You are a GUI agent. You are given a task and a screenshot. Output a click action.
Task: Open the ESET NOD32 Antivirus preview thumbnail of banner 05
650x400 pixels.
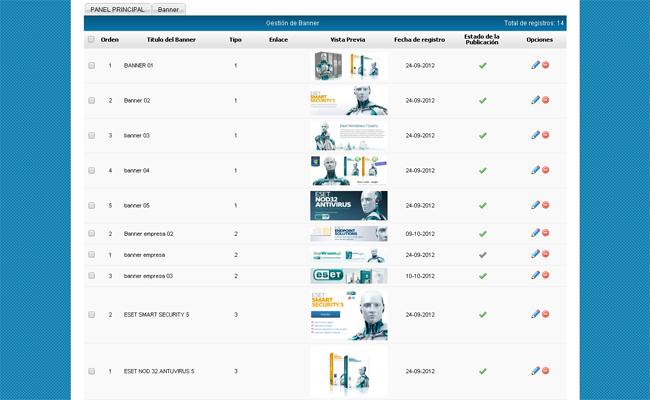coord(348,205)
